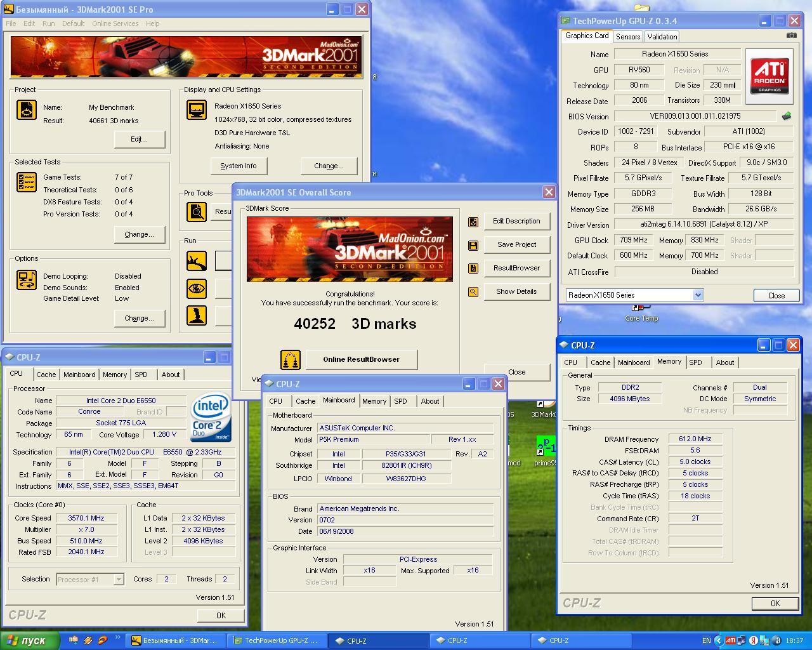This screenshot has height=650, width=812.
Task: Open the prime95 desktop shortcut
Action: pyautogui.click(x=546, y=450)
